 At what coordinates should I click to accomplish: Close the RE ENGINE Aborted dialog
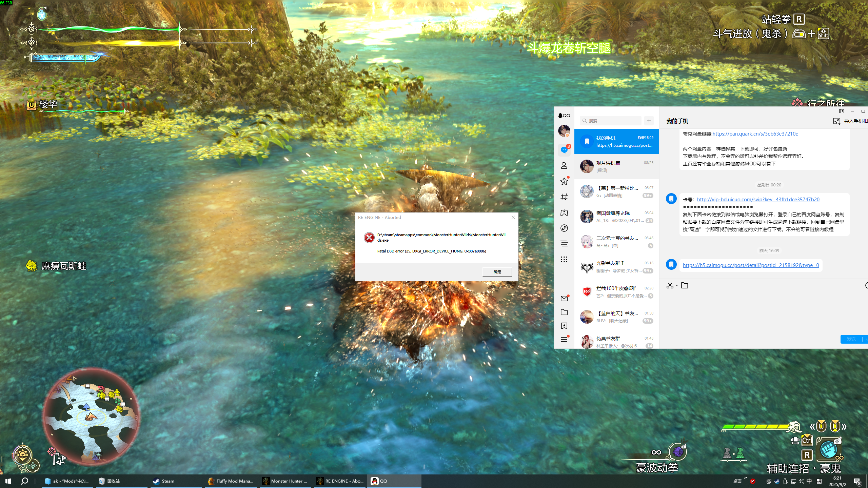coord(513,217)
